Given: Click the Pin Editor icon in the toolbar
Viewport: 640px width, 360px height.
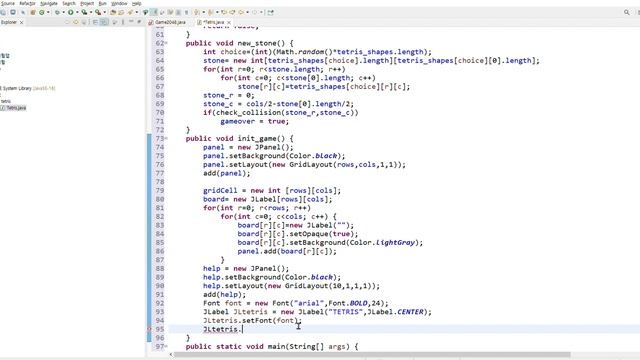Looking at the screenshot, I should tap(270, 12).
